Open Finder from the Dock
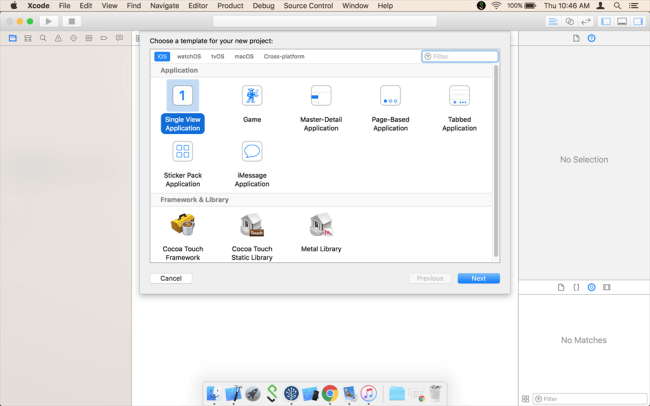Image resolution: width=650 pixels, height=406 pixels. [214, 393]
